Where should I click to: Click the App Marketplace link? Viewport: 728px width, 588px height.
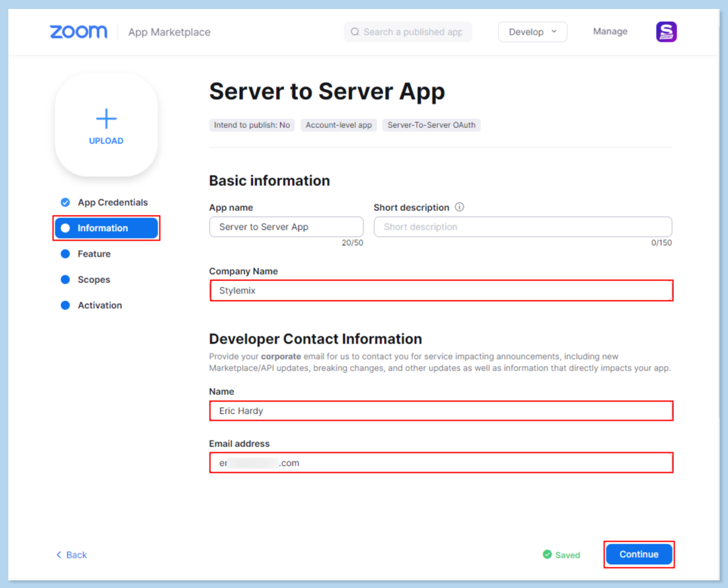pyautogui.click(x=169, y=32)
